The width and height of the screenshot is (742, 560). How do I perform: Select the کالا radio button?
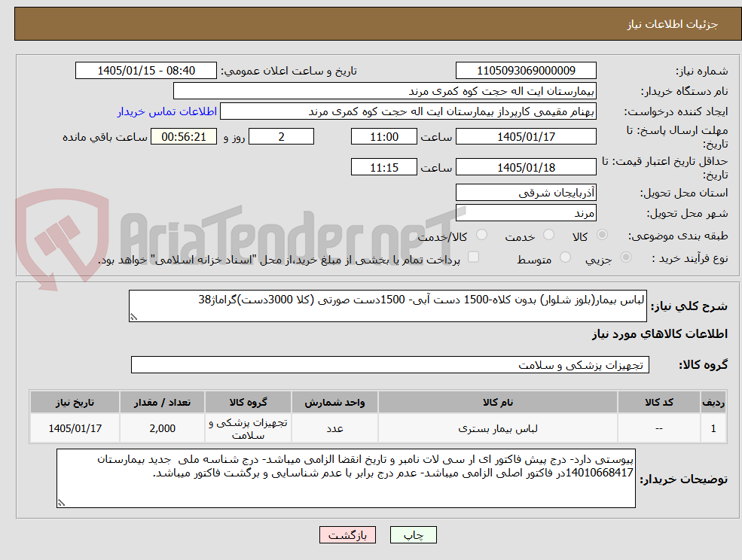coord(603,235)
